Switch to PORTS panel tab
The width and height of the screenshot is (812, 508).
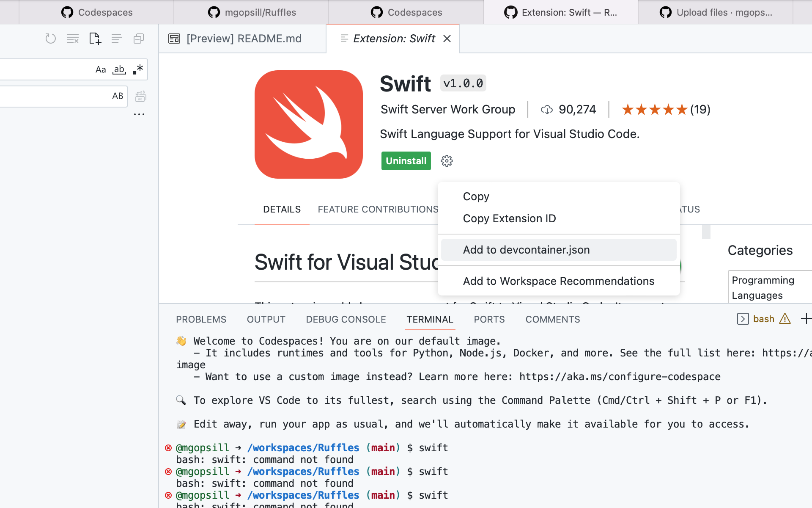tap(489, 319)
